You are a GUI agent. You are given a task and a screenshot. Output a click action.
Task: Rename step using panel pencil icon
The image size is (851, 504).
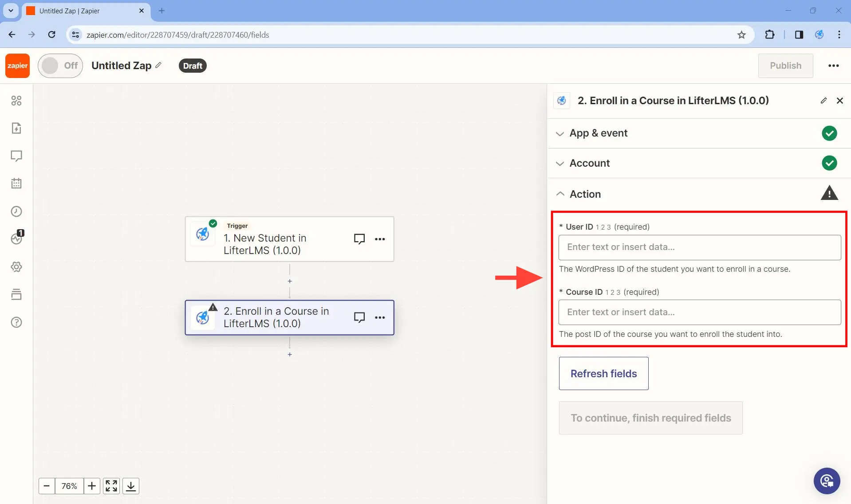823,101
